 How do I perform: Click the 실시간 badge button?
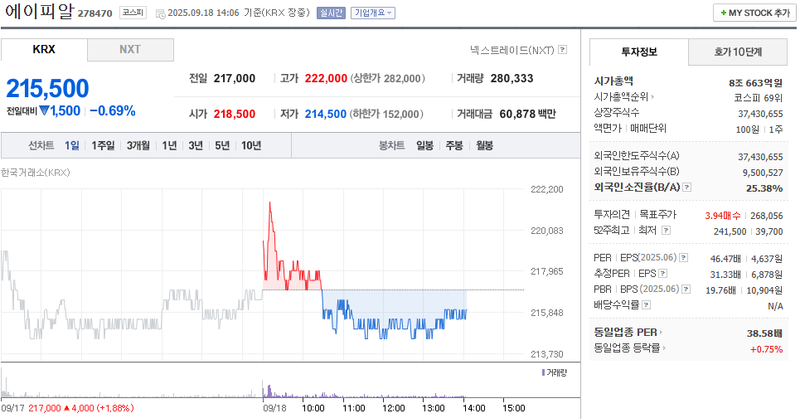click(331, 13)
